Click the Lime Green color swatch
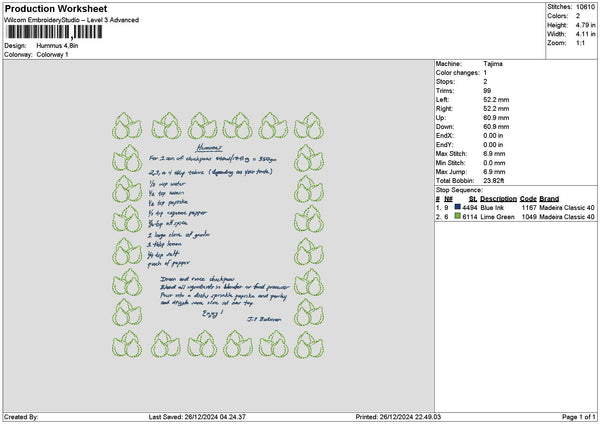 point(457,216)
